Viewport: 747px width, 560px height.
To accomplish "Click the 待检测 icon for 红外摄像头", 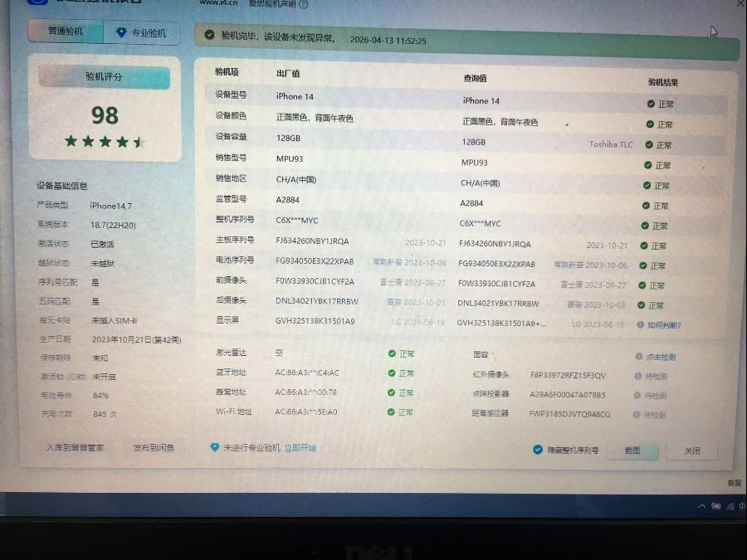I will pos(637,377).
